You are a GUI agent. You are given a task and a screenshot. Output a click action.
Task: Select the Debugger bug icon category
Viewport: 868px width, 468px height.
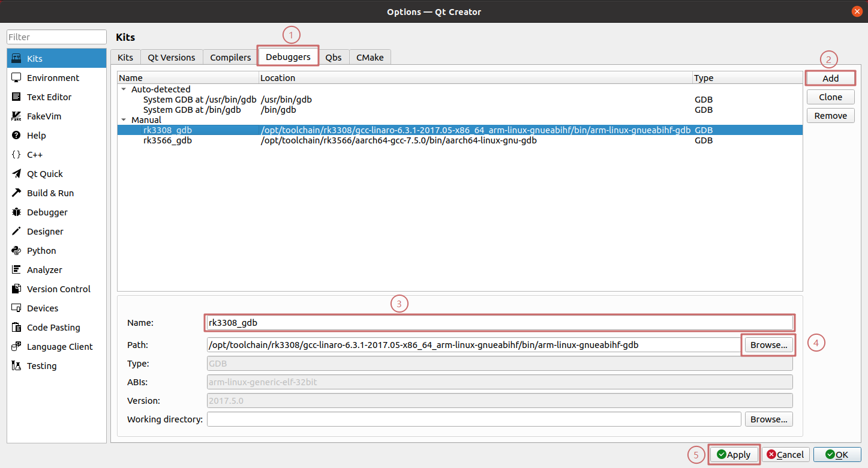pyautogui.click(x=16, y=212)
